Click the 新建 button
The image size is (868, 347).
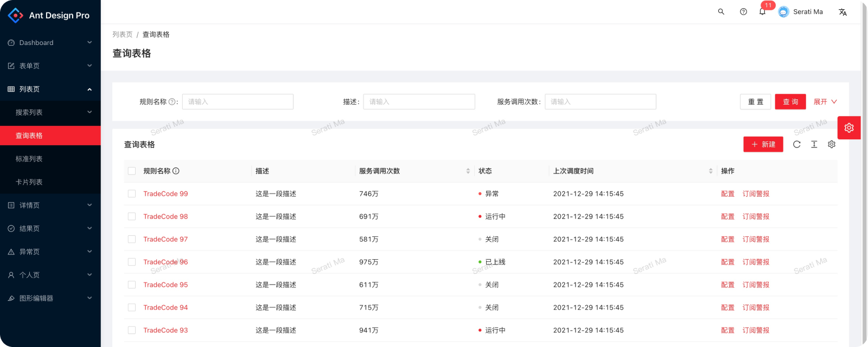(x=763, y=144)
